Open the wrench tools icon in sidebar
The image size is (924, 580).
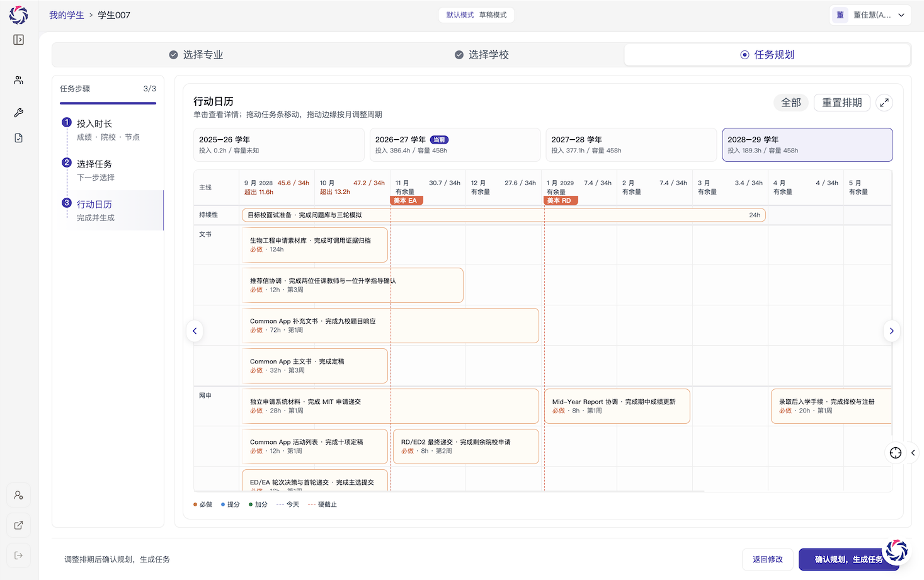19,113
